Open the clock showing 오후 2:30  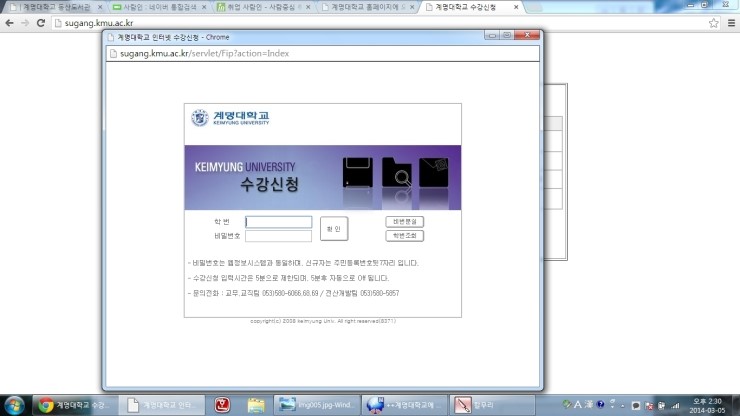(706, 406)
